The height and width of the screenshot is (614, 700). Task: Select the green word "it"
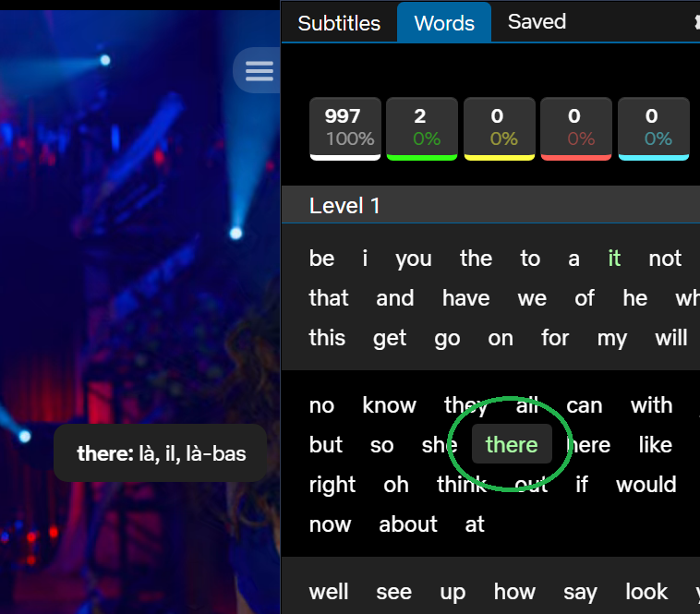coord(614,259)
